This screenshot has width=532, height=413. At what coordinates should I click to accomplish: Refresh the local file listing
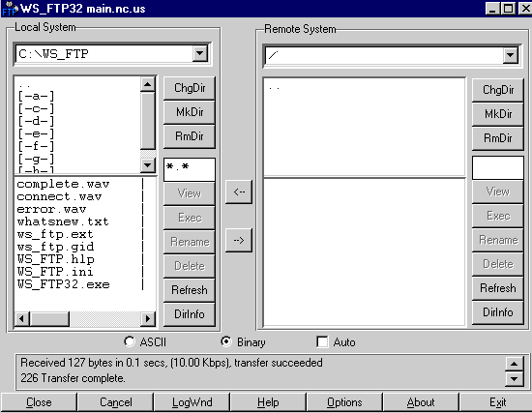pyautogui.click(x=190, y=290)
